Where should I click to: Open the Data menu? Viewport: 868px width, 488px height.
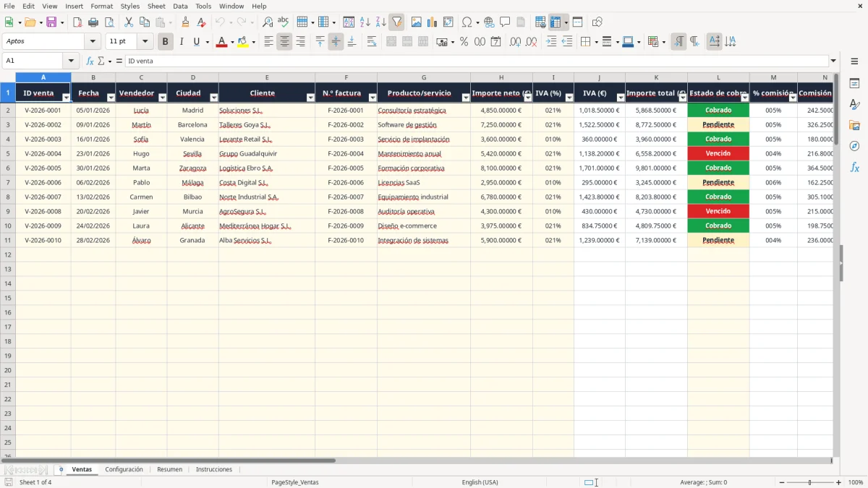pyautogui.click(x=180, y=6)
